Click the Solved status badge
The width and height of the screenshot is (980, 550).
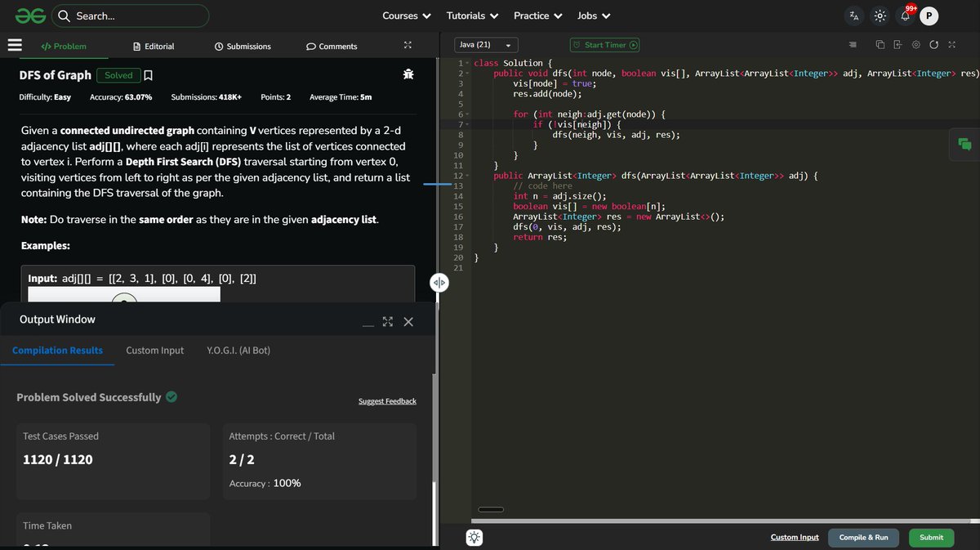point(118,75)
